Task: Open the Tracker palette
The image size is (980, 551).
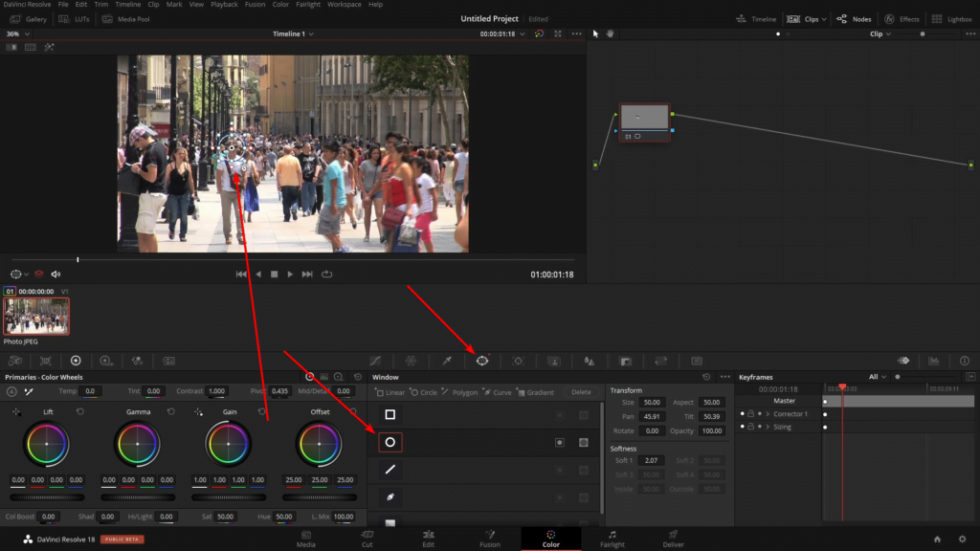Action: pyautogui.click(x=518, y=361)
